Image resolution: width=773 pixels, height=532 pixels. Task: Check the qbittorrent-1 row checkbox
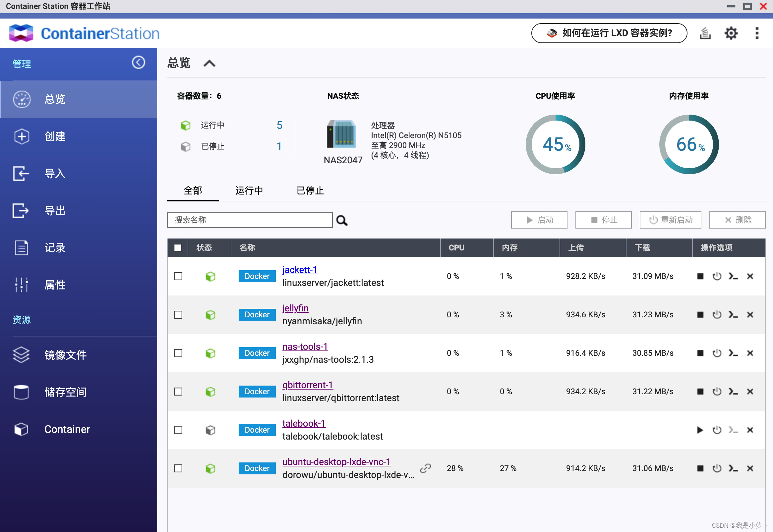pyautogui.click(x=178, y=391)
